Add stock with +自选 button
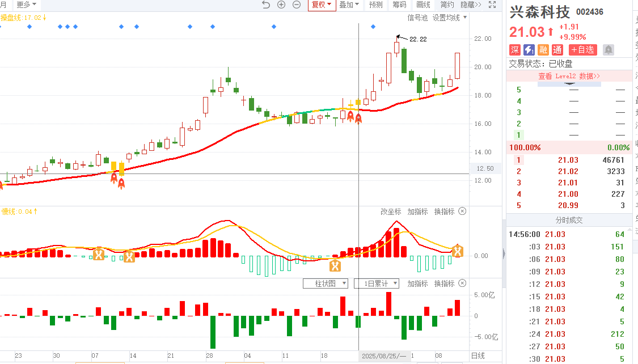The height and width of the screenshot is (364, 638). click(x=582, y=50)
